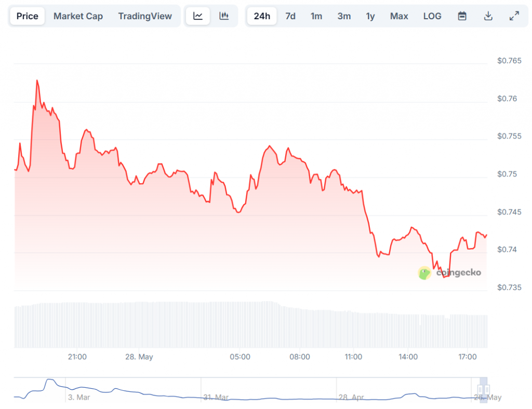Viewport: 532px width, 409px height.
Task: Show the 3m price history
Action: click(343, 16)
